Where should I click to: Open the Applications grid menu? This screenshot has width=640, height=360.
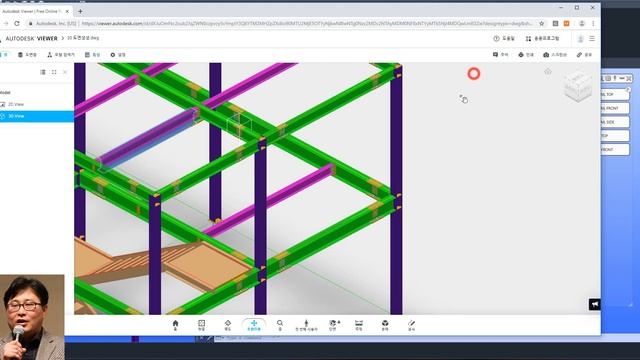pyautogui.click(x=542, y=38)
